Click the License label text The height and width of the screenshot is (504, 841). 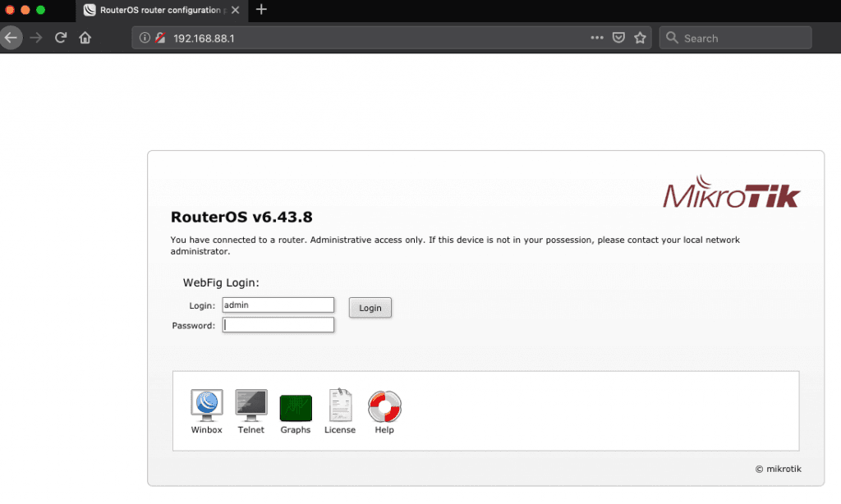coord(340,430)
